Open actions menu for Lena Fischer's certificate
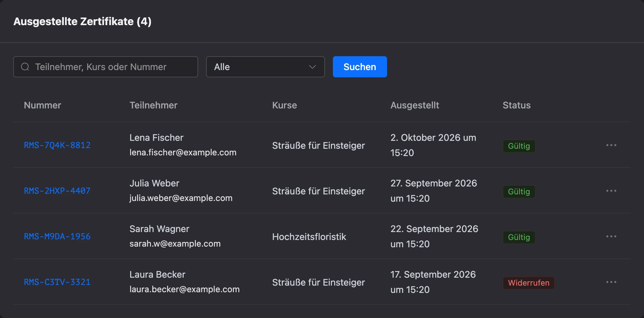Screen dimensions: 644x318 611,145
